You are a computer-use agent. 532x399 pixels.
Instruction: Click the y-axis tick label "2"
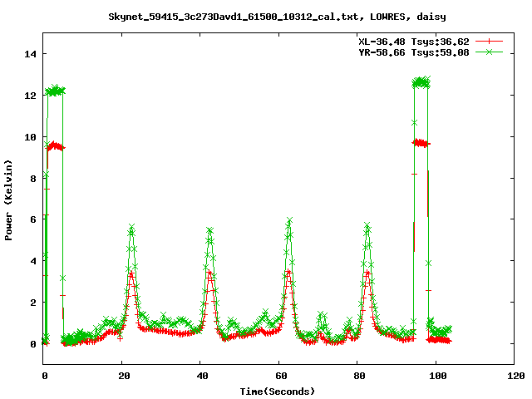33,303
